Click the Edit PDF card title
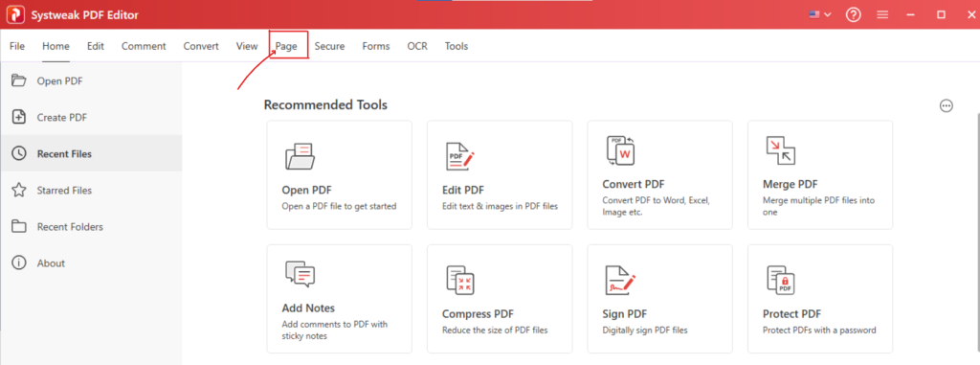Screen dimensions: 980x365 (463, 191)
